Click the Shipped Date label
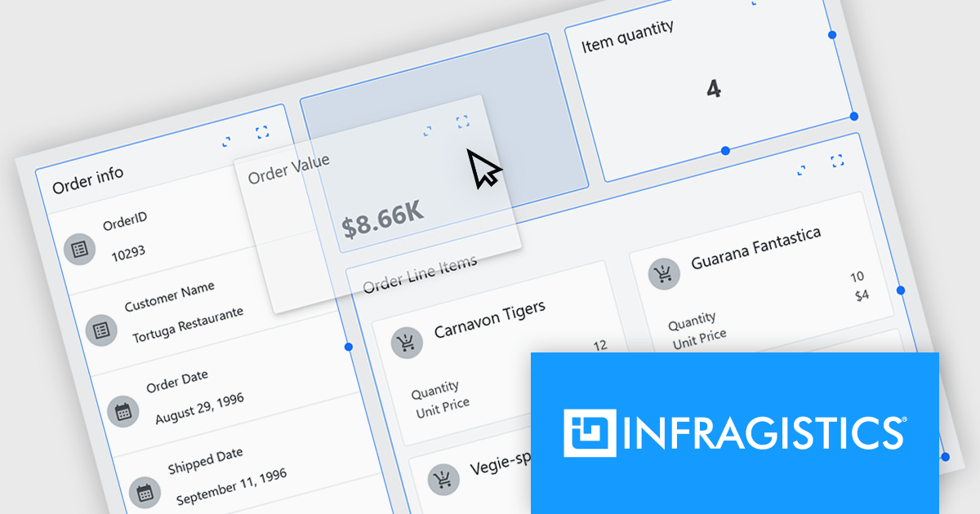The height and width of the screenshot is (514, 980). (x=205, y=460)
